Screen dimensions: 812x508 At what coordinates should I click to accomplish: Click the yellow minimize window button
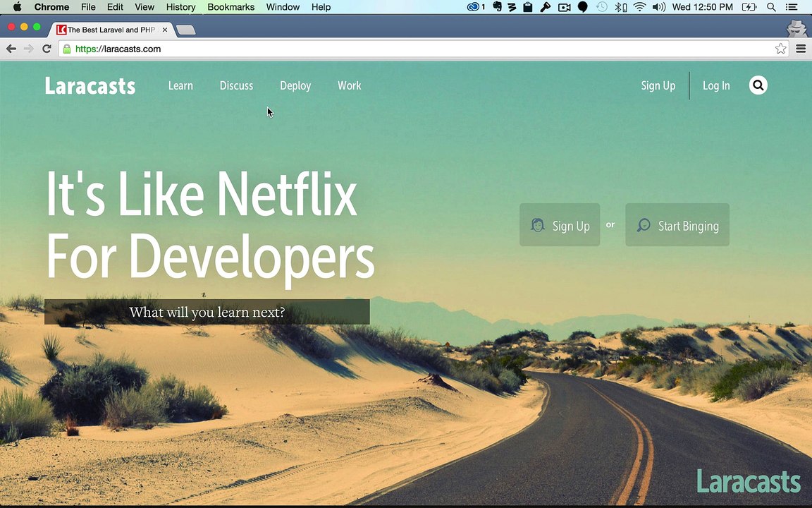(24, 26)
